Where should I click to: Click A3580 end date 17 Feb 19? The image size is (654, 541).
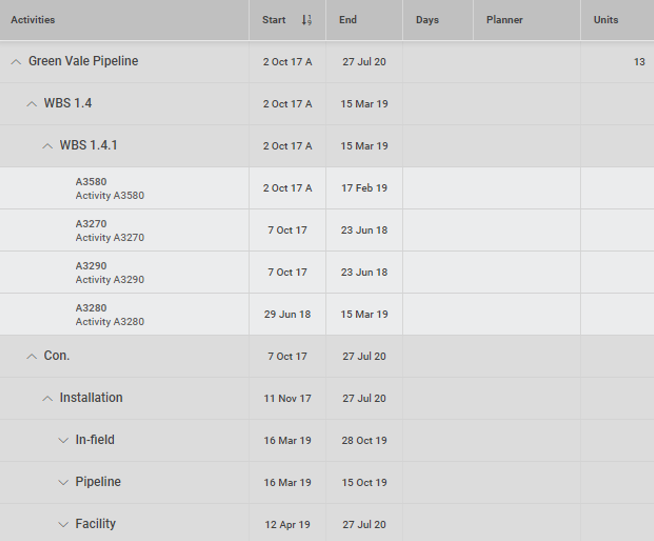click(364, 188)
